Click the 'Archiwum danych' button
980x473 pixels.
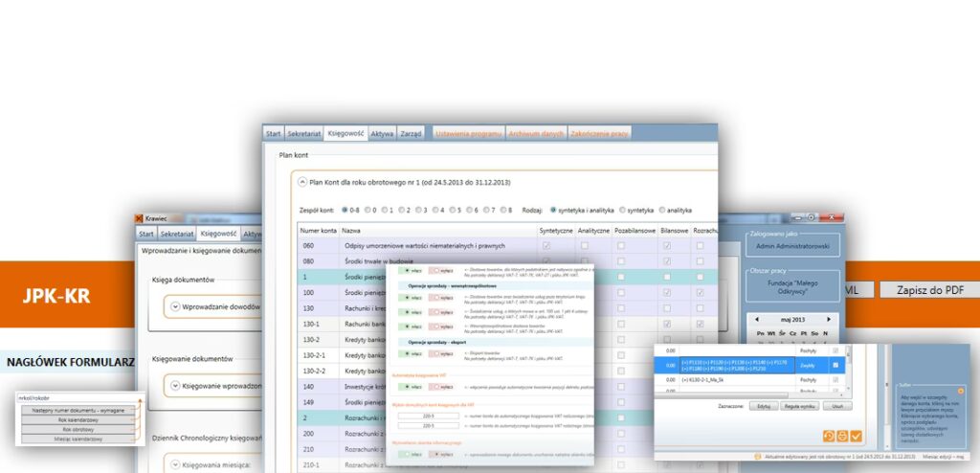point(536,134)
